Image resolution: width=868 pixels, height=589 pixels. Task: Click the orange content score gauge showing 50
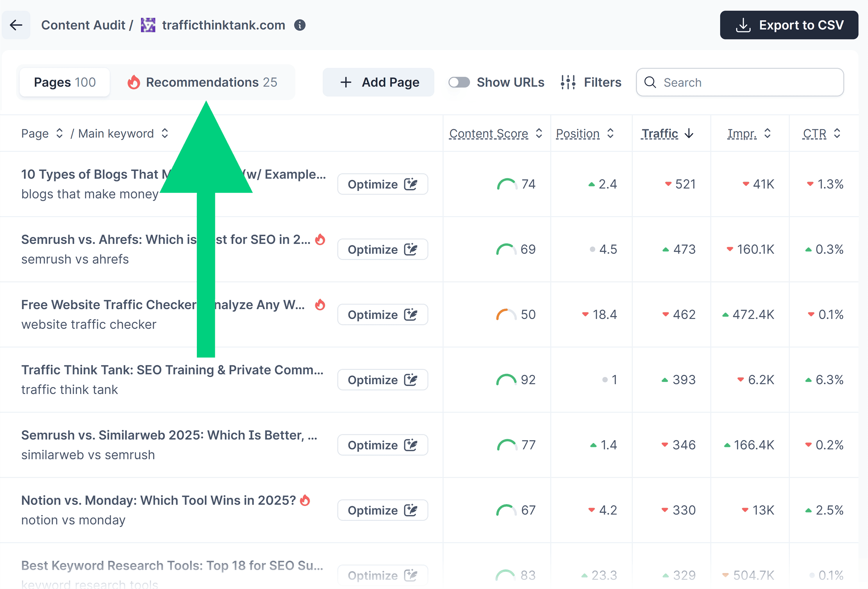tap(506, 315)
